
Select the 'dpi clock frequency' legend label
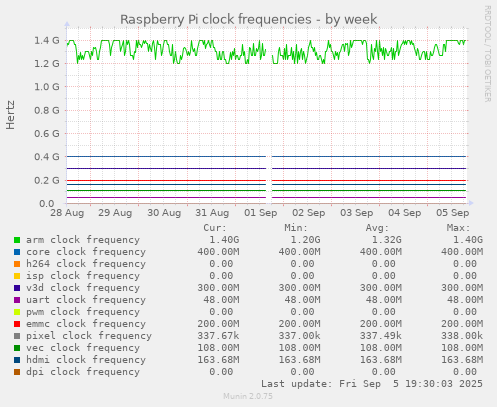(83, 372)
